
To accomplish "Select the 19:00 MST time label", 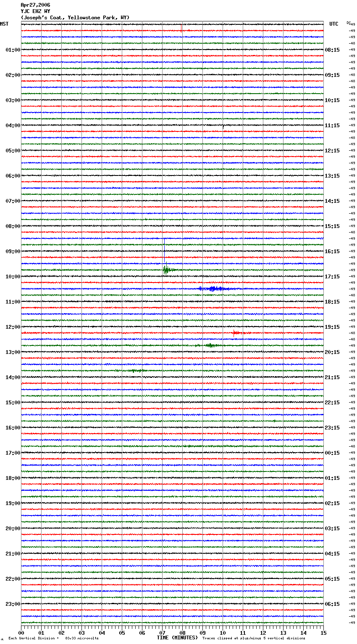I will point(13,503).
